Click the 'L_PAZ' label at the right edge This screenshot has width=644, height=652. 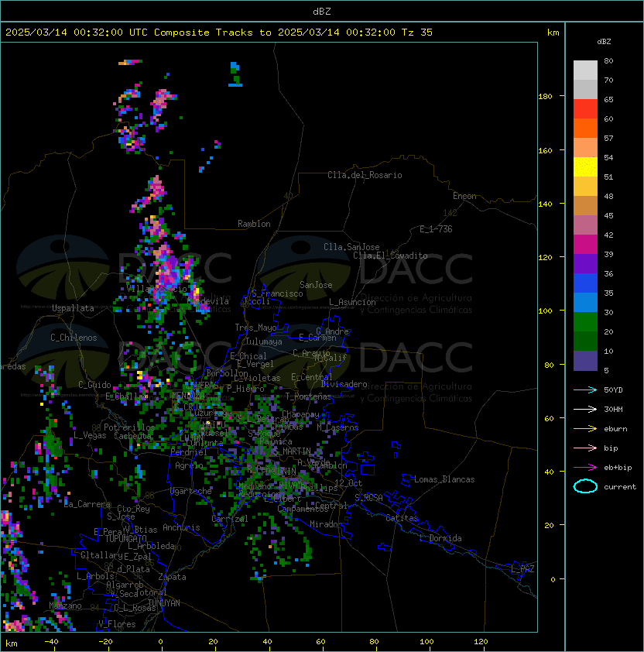tap(522, 569)
